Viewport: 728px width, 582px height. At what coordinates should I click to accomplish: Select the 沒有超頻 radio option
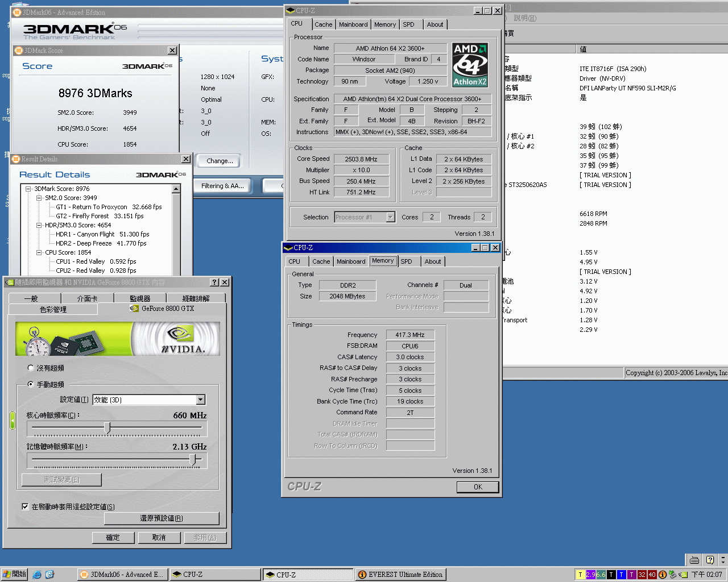tap(31, 368)
